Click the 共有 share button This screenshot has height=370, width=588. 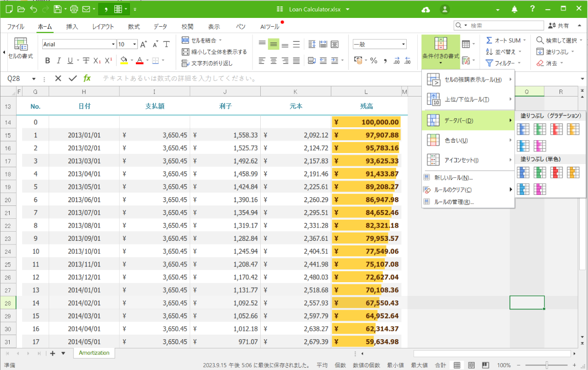click(x=559, y=26)
